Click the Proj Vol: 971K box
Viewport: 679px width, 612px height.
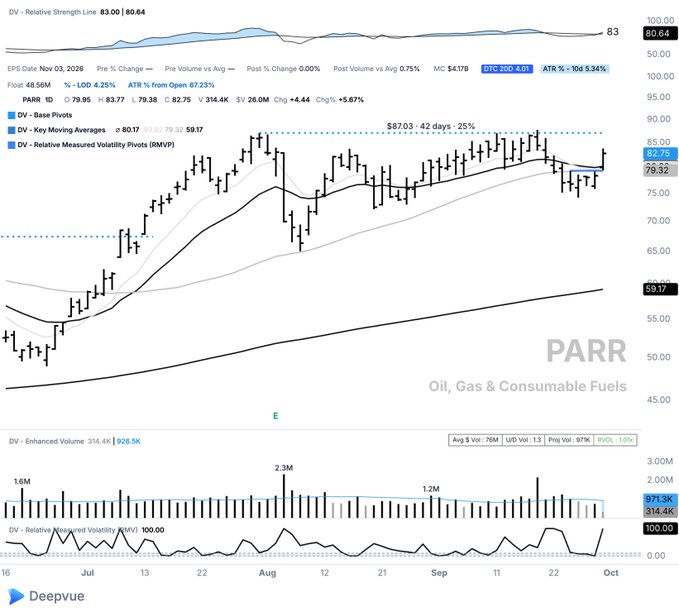click(x=569, y=440)
